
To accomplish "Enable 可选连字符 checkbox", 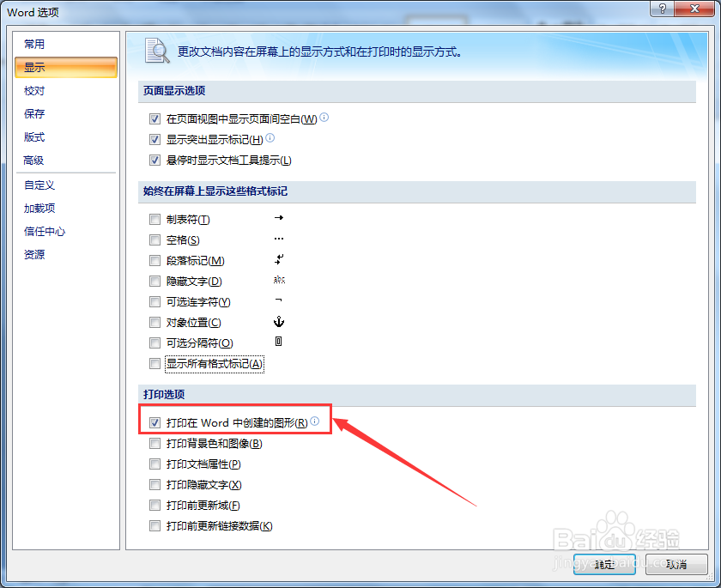I will 155,301.
